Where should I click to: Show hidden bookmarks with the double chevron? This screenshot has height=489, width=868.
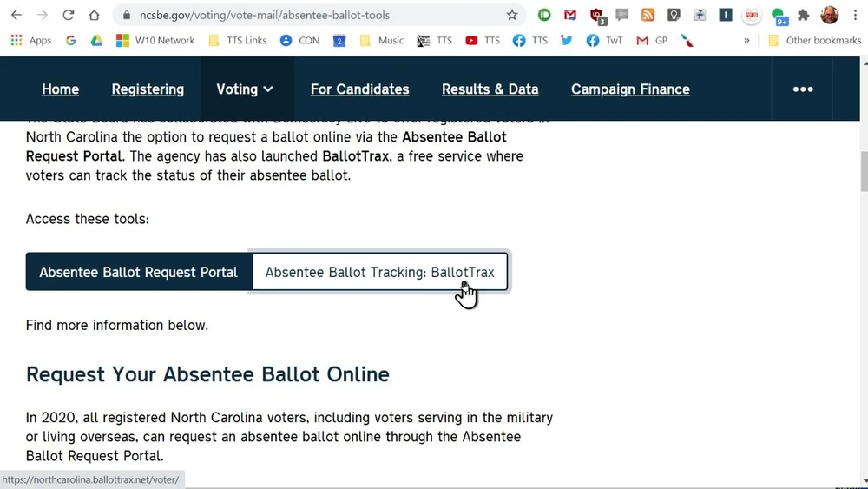pos(746,41)
